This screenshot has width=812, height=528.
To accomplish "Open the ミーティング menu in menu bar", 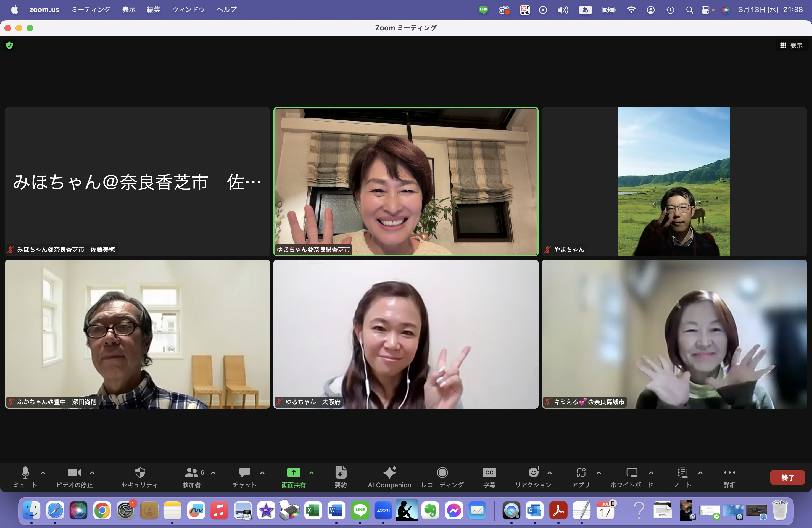I will pos(91,10).
